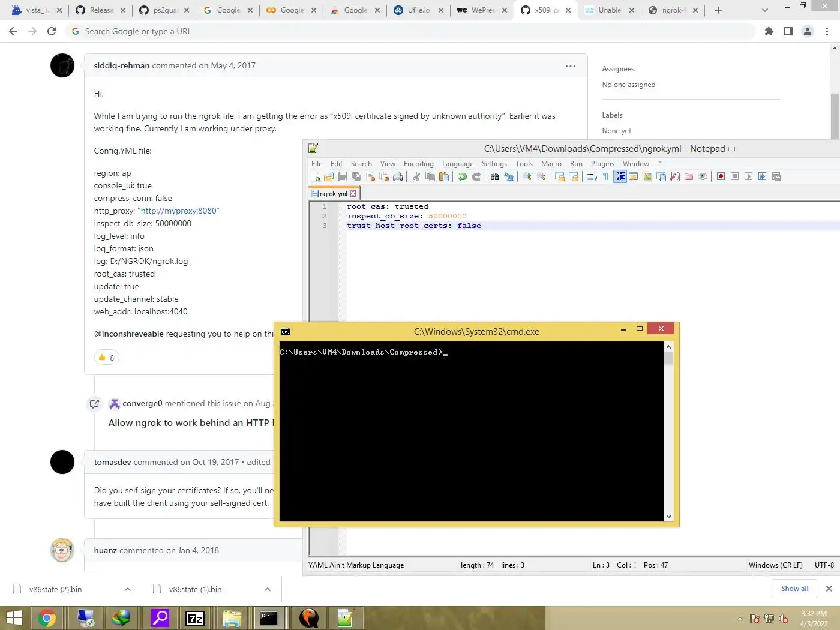
Task: Open the File menu in Notepad++
Action: click(x=317, y=164)
